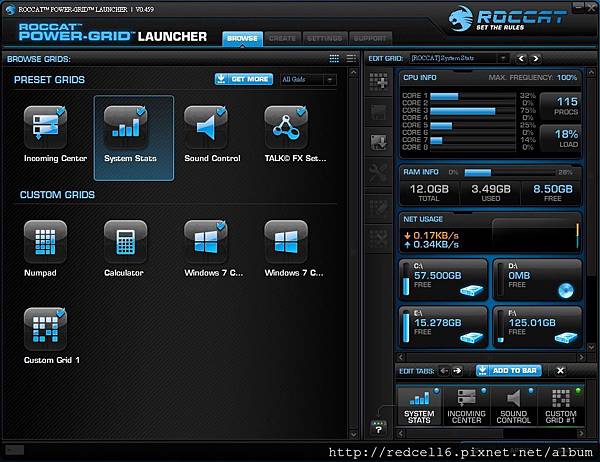Open the Numpad custom grid
Viewport: 600px width, 462px height.
coord(46,242)
